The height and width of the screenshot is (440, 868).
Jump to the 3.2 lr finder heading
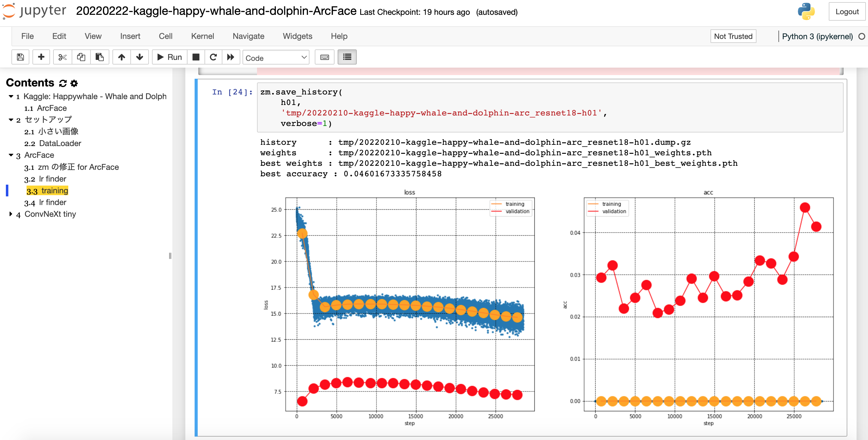tap(52, 179)
